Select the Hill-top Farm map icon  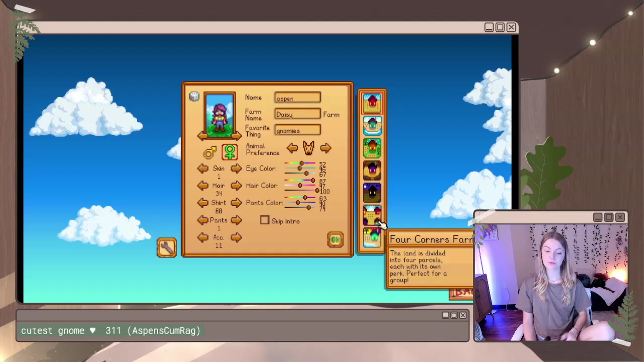[x=372, y=170]
